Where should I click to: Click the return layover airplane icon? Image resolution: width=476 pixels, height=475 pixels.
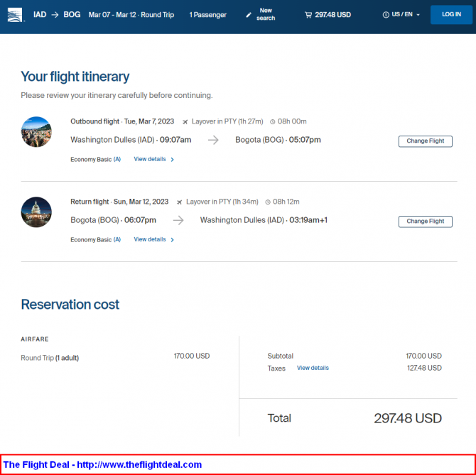(x=180, y=202)
